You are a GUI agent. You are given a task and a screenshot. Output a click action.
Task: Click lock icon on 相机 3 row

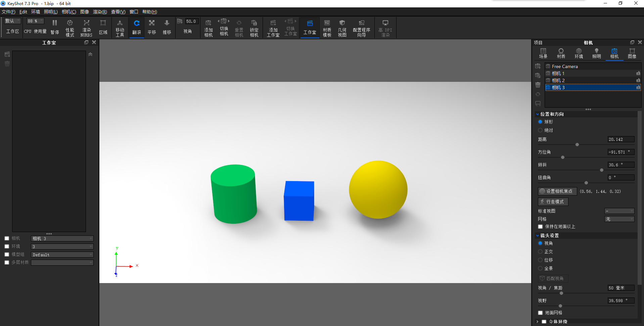638,87
